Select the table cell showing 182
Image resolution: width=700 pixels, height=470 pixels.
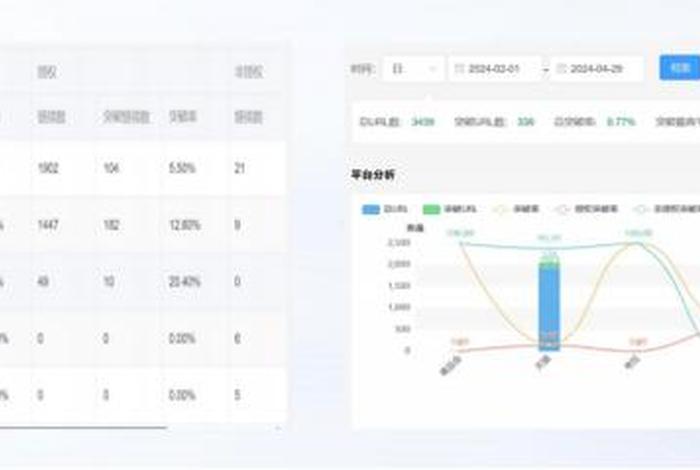click(x=111, y=225)
